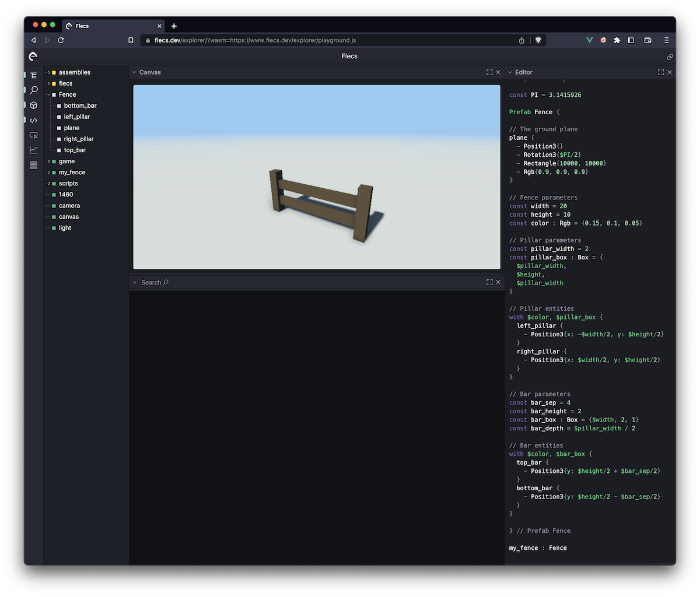Click the share link icon in the header
This screenshot has height=597, width=700.
[670, 56]
